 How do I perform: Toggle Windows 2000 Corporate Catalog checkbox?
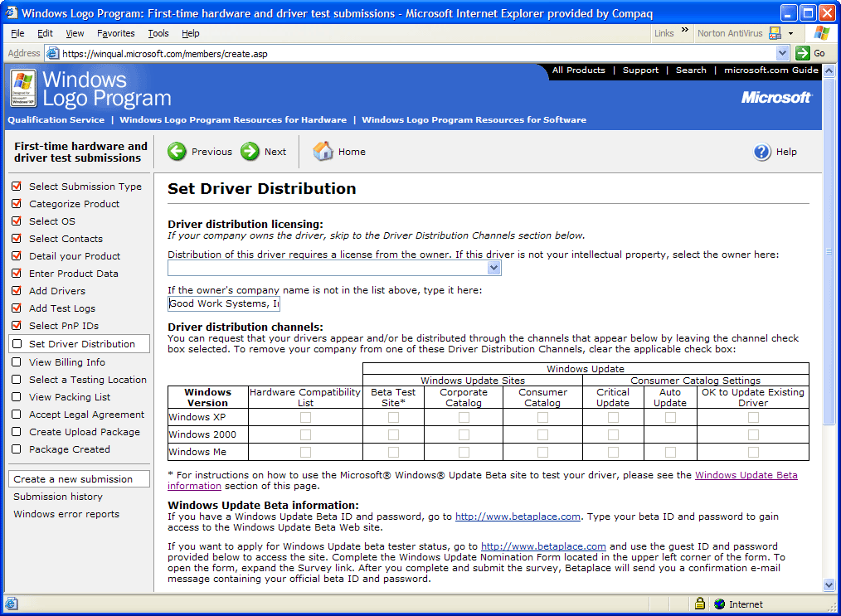click(x=464, y=434)
